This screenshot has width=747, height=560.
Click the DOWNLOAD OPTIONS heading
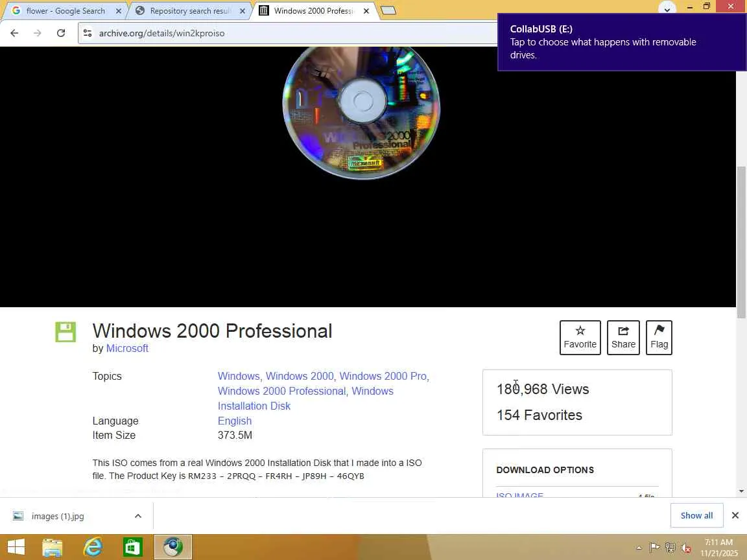point(545,470)
